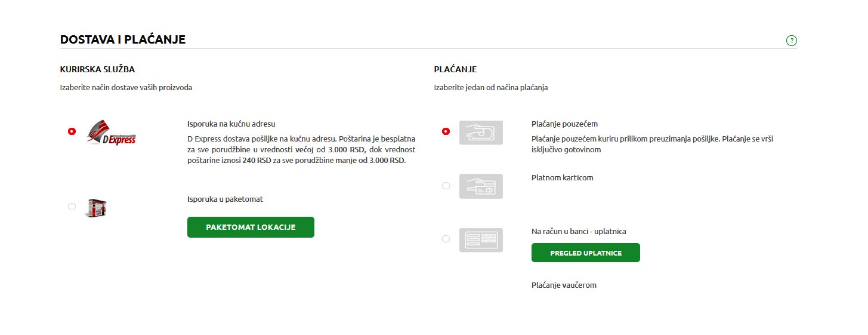The width and height of the screenshot is (868, 335).
Task: Select the paketomat delivery radio button
Action: coord(72,207)
